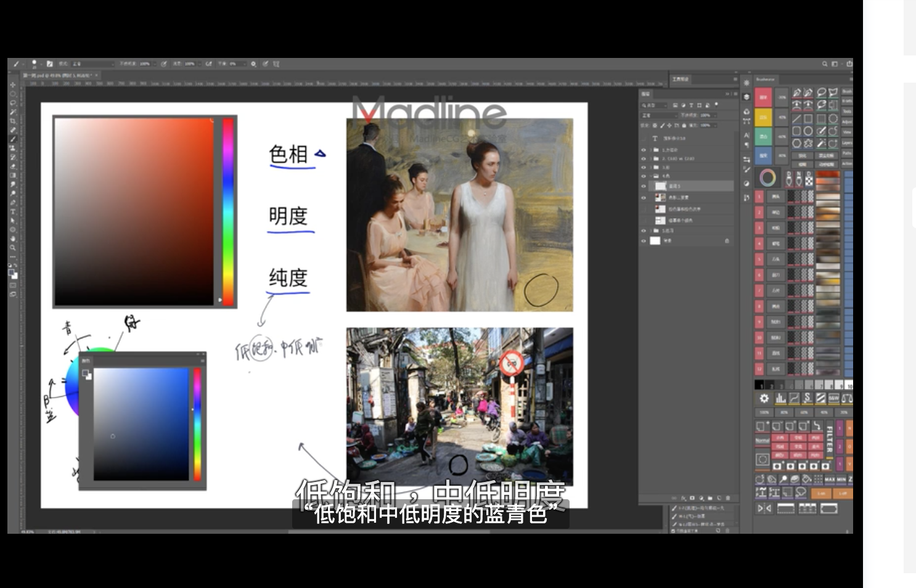
Task: Expand the layer group starting with 1
Action: pyautogui.click(x=651, y=150)
